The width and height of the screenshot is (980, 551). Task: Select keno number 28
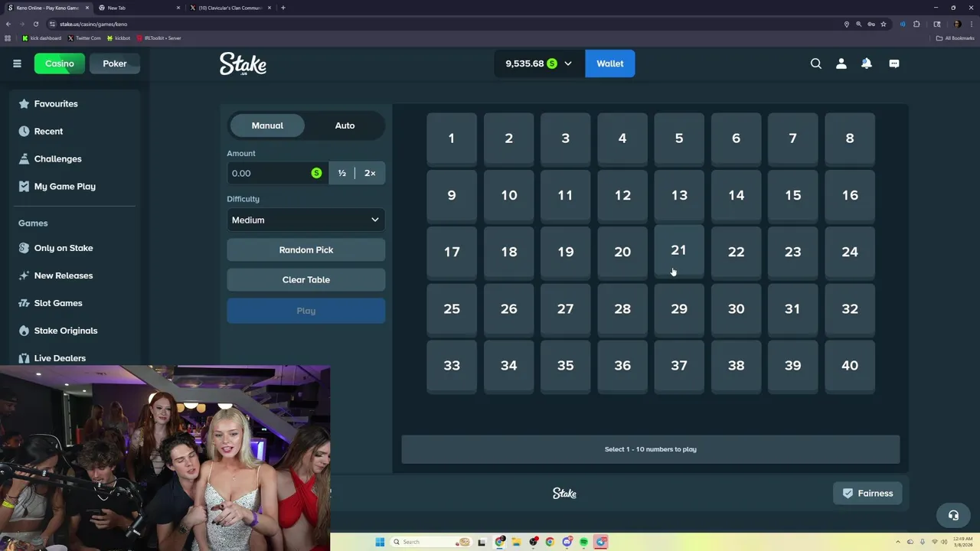coord(622,308)
